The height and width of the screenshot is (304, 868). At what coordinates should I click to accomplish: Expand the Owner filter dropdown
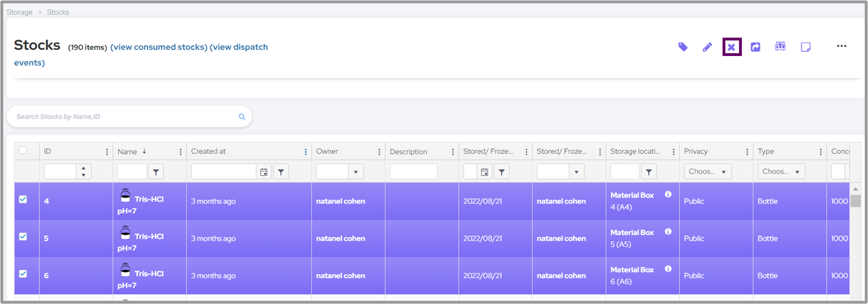pos(355,172)
